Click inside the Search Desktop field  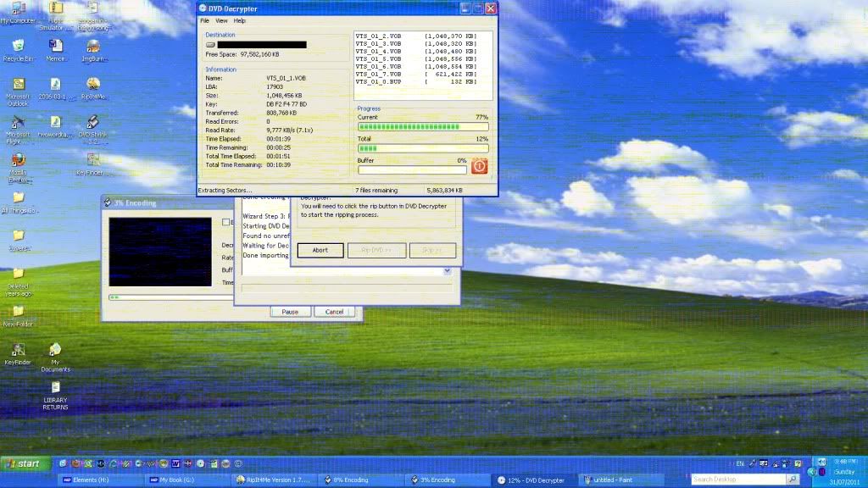(x=738, y=480)
